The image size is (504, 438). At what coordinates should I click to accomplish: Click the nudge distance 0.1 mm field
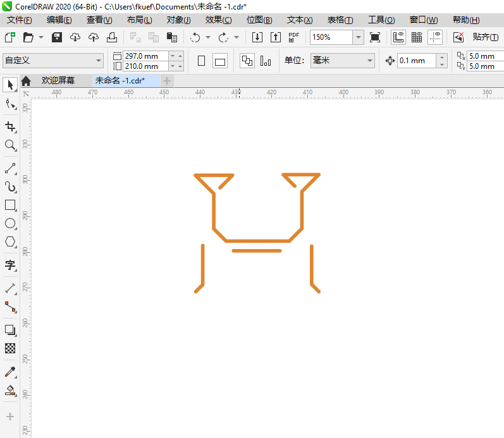[x=417, y=61]
